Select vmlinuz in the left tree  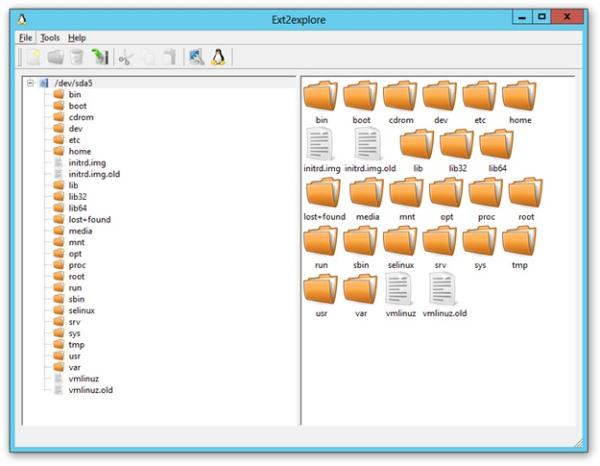(x=84, y=379)
